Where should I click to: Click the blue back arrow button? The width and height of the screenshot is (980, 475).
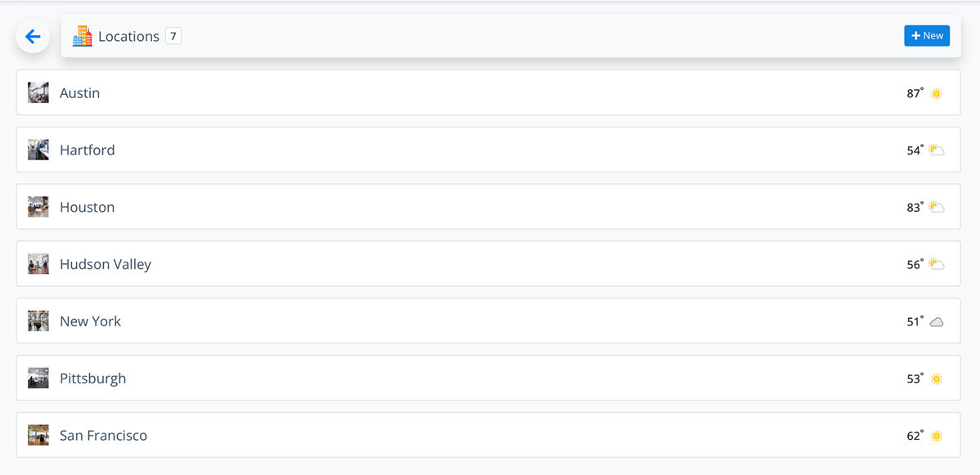(x=33, y=37)
